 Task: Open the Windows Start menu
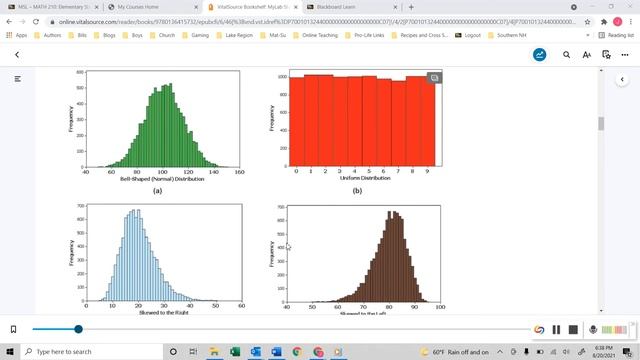10,351
